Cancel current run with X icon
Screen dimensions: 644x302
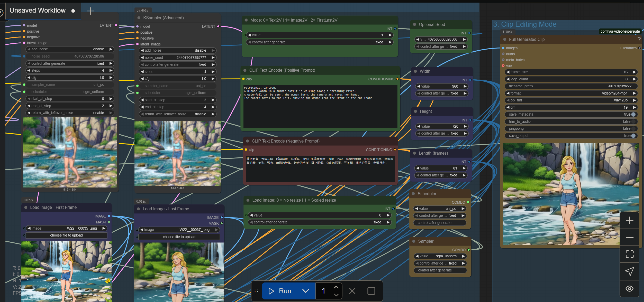(352, 291)
